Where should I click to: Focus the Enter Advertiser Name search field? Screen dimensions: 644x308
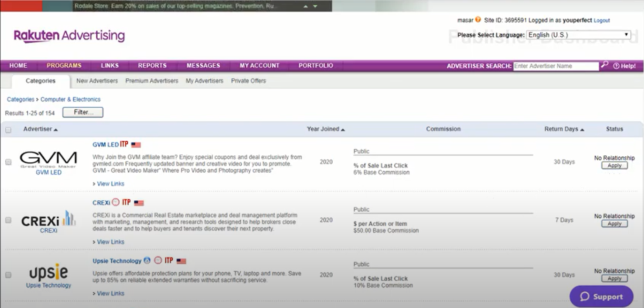(x=556, y=66)
